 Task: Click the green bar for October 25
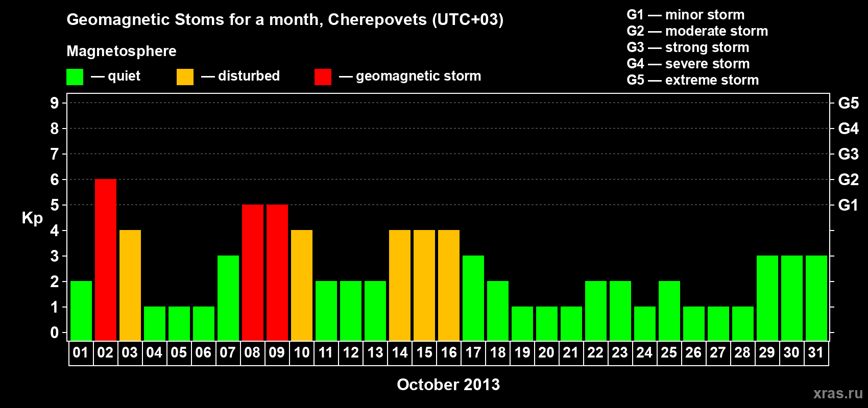click(669, 311)
